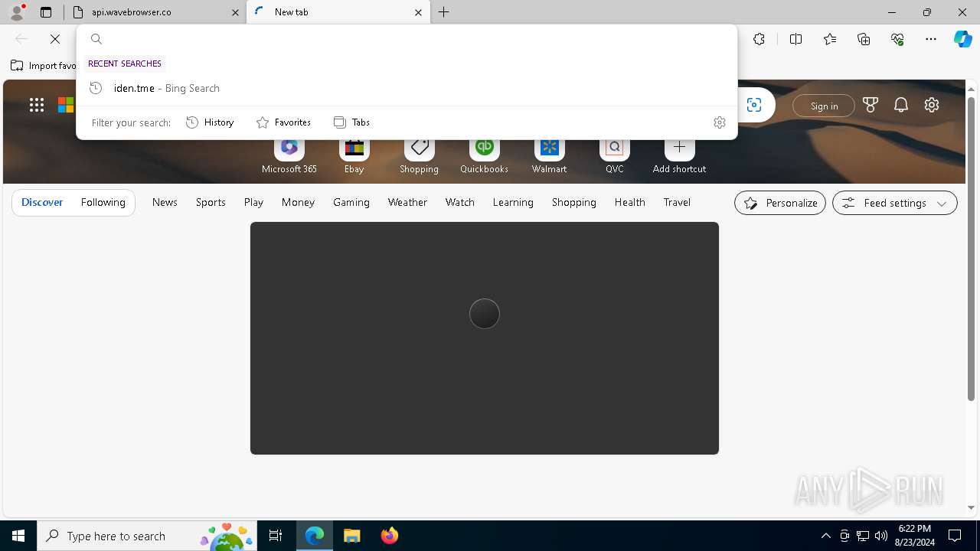This screenshot has height=551, width=980.
Task: Click the Sign in button
Action: (x=824, y=106)
